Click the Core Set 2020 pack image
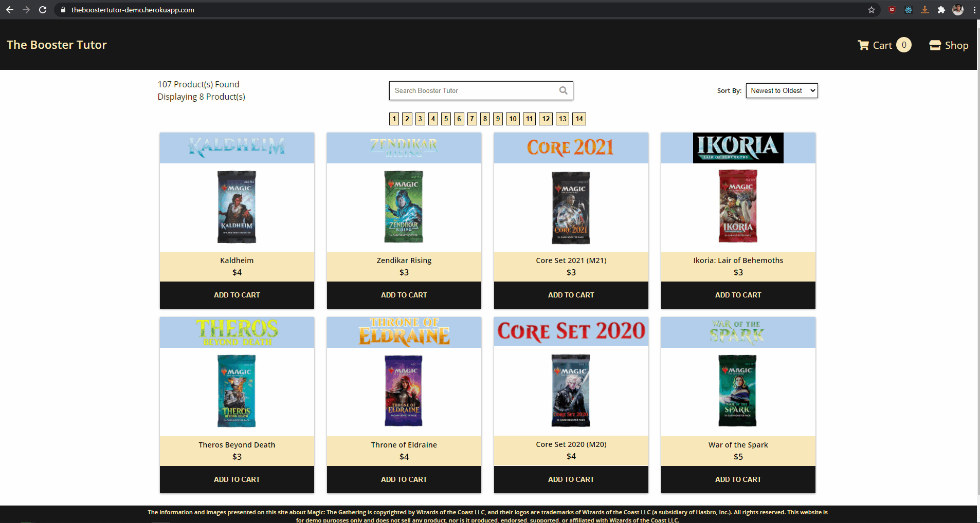The image size is (980, 523). (571, 390)
